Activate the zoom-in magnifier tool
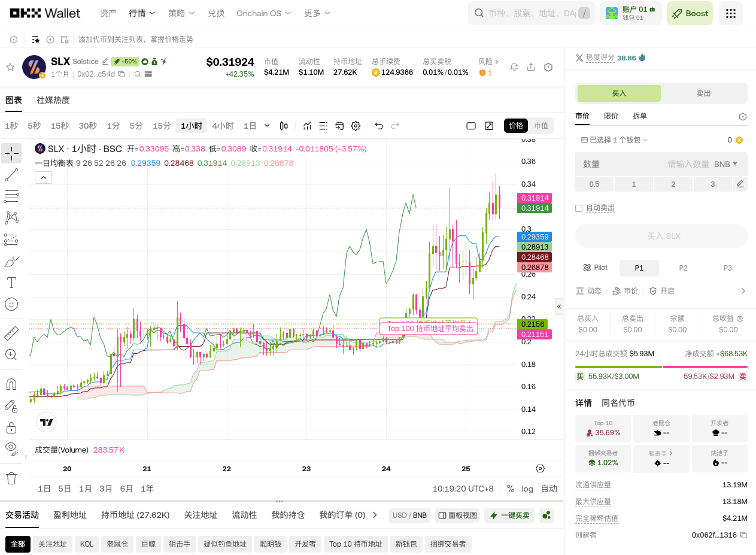This screenshot has width=756, height=555. [x=11, y=354]
